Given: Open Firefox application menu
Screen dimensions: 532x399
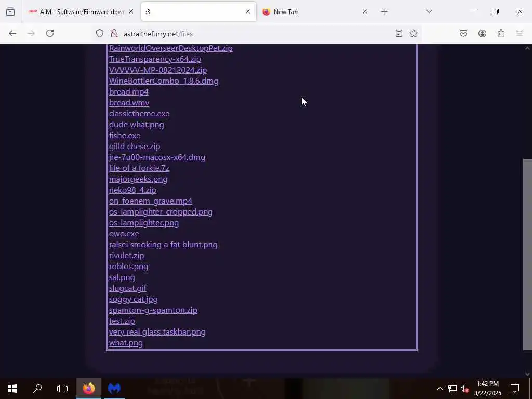Looking at the screenshot, I should [520, 33].
